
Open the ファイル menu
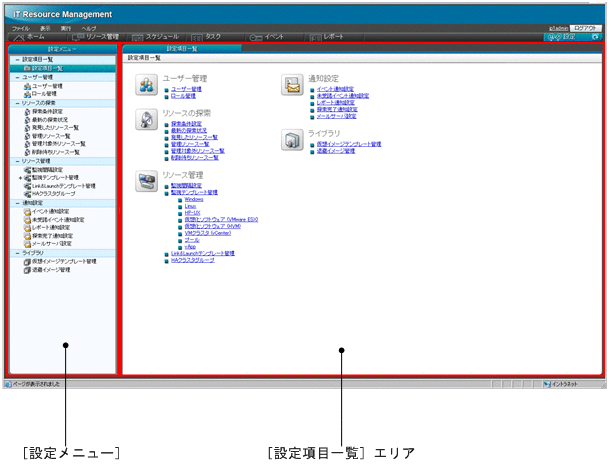tap(20, 28)
